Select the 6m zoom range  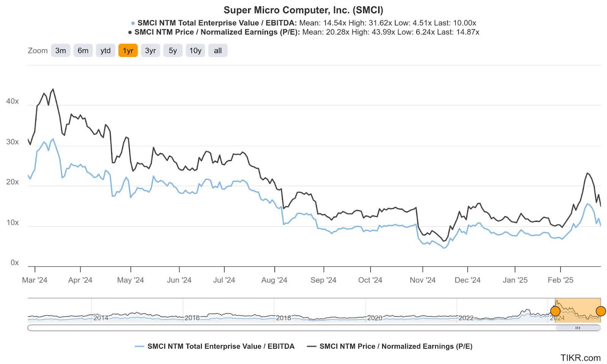83,50
